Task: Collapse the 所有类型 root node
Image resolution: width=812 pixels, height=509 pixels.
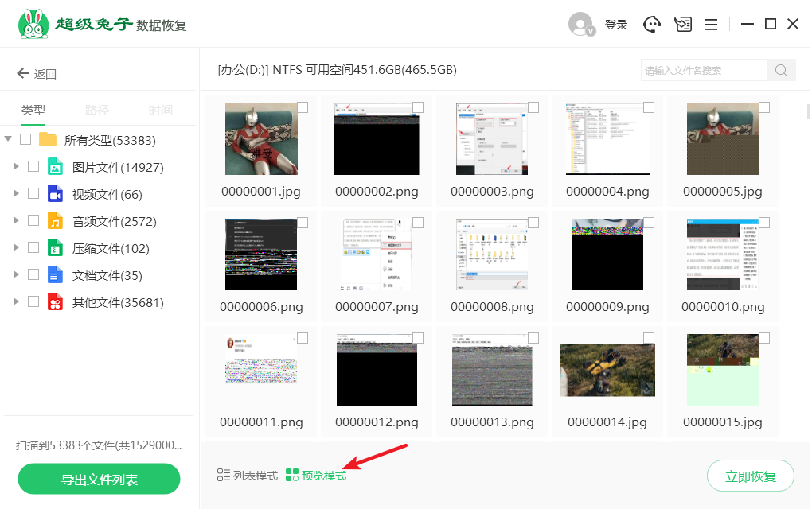Action: tap(8, 139)
